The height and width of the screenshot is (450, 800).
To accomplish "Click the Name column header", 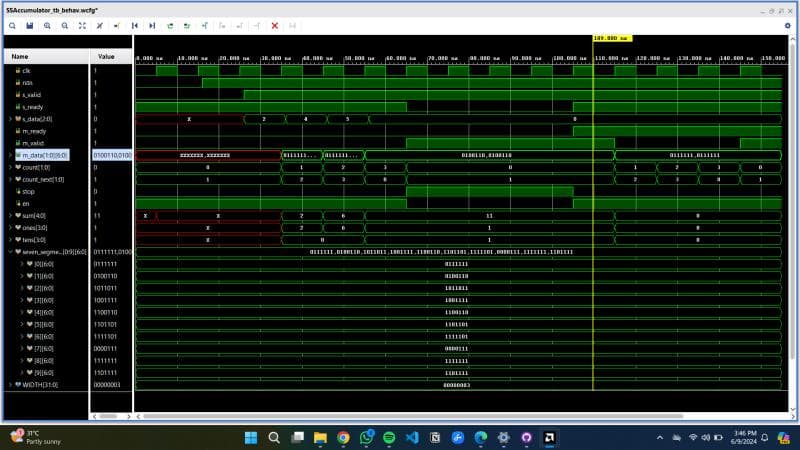I will tap(46, 57).
